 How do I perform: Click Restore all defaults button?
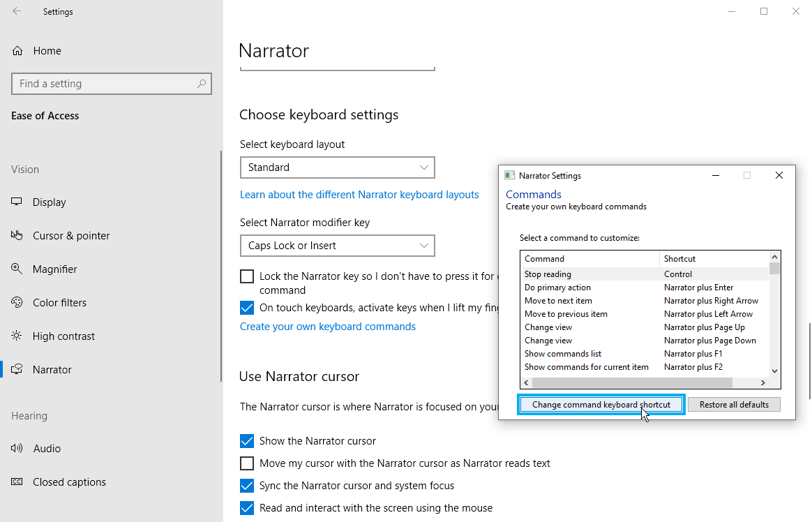734,405
